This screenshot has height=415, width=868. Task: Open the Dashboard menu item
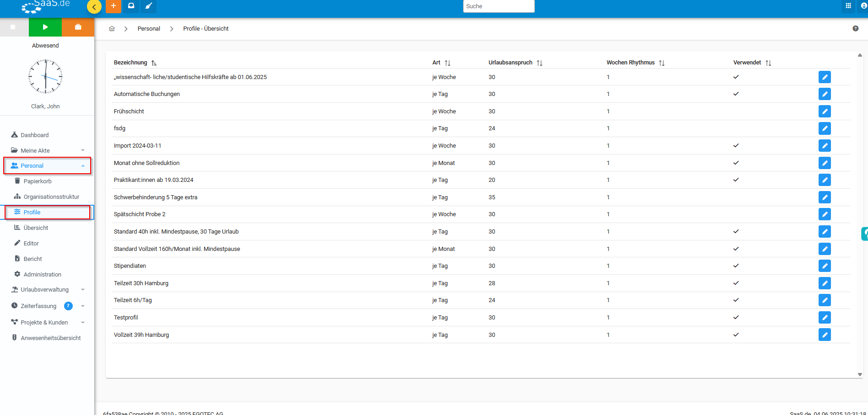pyautogui.click(x=34, y=135)
